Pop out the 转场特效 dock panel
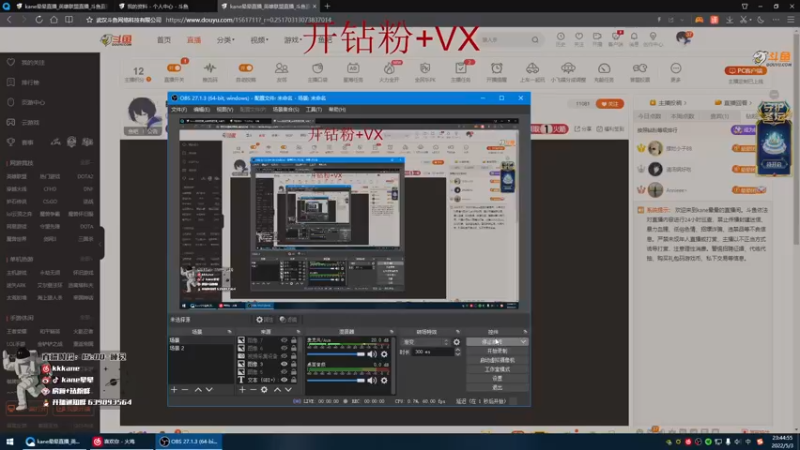800x450 pixels. 457,332
